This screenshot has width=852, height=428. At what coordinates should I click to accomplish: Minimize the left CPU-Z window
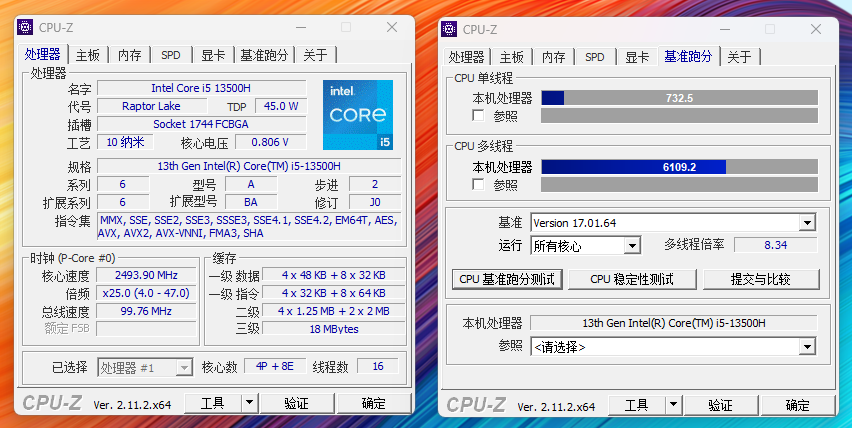click(300, 27)
